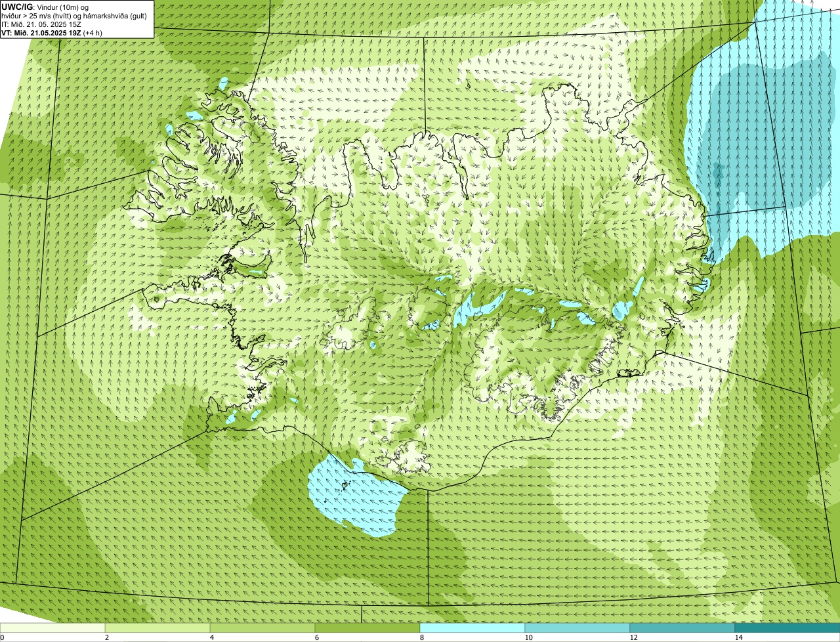The image size is (840, 642).
Task: Click the '2' scale label
Action: [106, 637]
